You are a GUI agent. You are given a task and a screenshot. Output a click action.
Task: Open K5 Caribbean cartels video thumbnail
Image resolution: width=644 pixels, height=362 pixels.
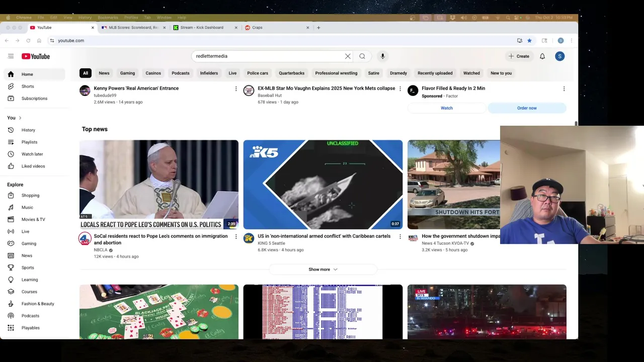(x=323, y=185)
